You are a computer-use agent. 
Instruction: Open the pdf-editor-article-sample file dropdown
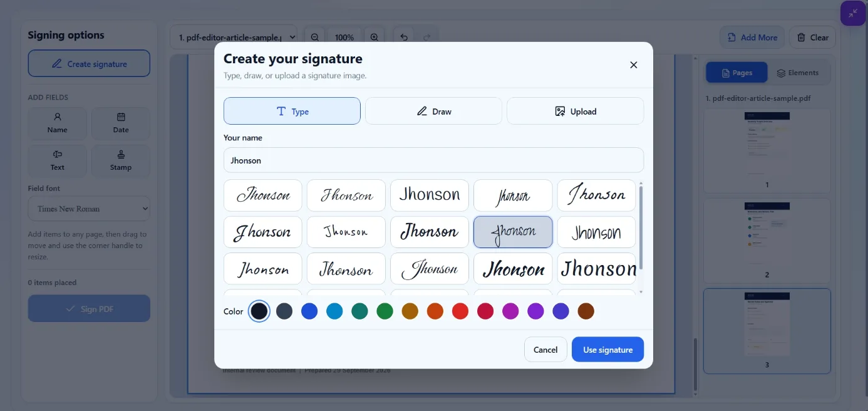point(233,37)
